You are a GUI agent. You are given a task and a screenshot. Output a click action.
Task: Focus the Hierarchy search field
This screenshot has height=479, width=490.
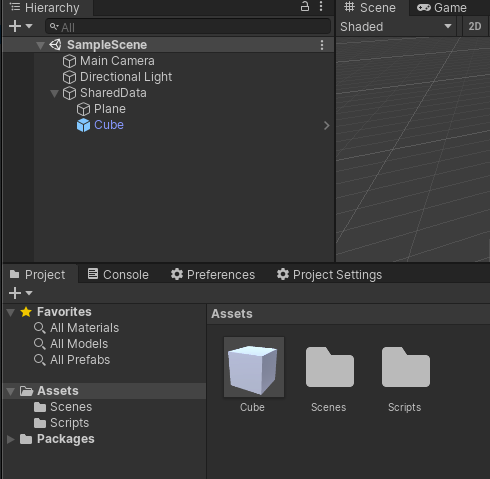(188, 27)
